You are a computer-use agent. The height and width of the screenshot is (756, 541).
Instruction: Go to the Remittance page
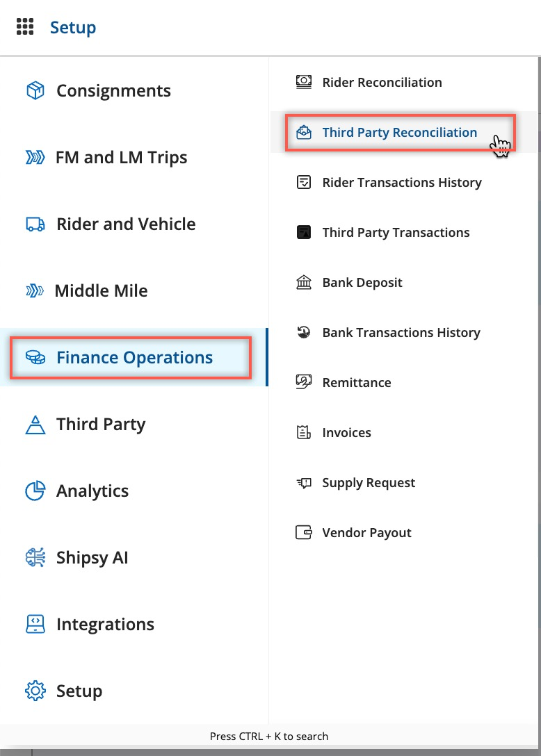pos(357,383)
